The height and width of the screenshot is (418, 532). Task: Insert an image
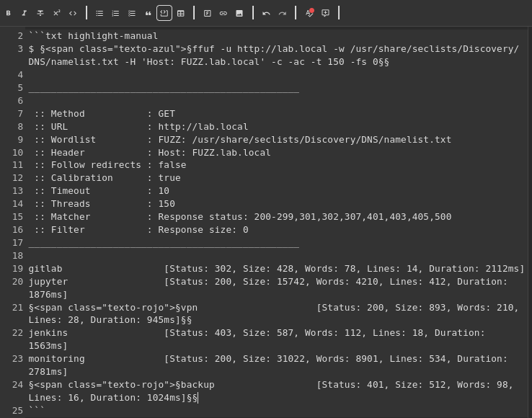pos(239,13)
